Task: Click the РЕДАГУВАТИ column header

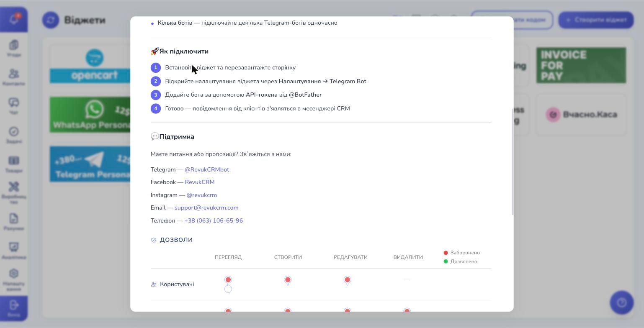Action: (350, 257)
